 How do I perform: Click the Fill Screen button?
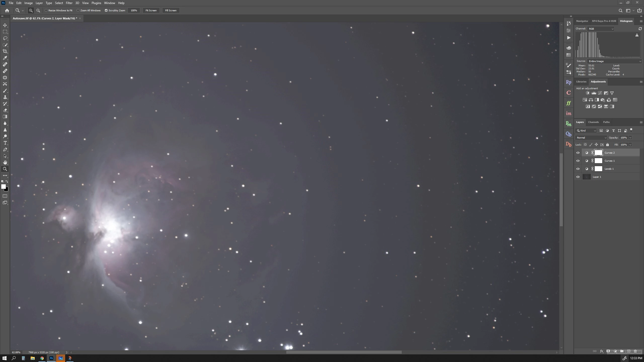[171, 11]
